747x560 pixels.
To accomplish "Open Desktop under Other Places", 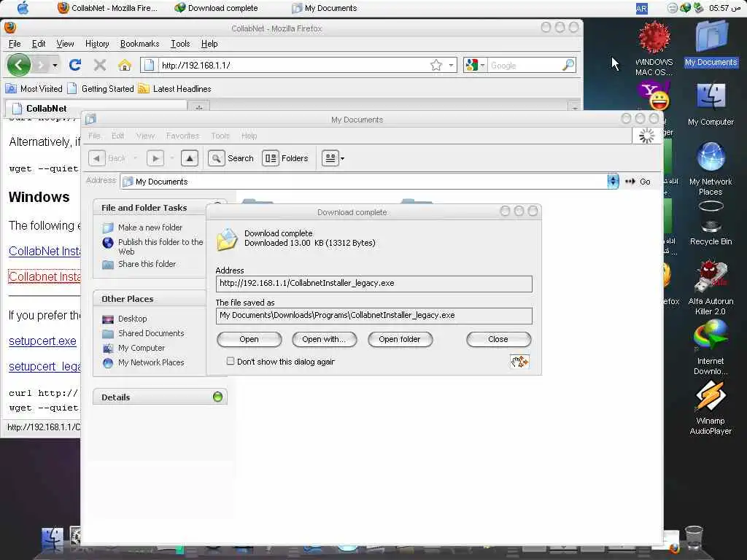I will point(133,319).
